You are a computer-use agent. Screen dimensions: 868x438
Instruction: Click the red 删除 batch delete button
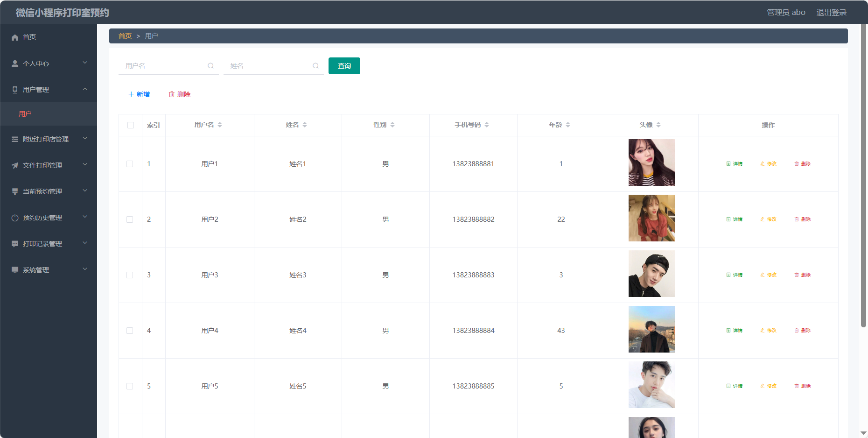click(180, 94)
